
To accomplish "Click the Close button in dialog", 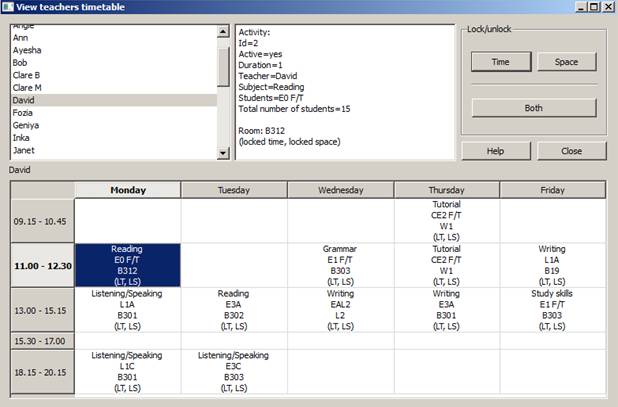I will (571, 151).
